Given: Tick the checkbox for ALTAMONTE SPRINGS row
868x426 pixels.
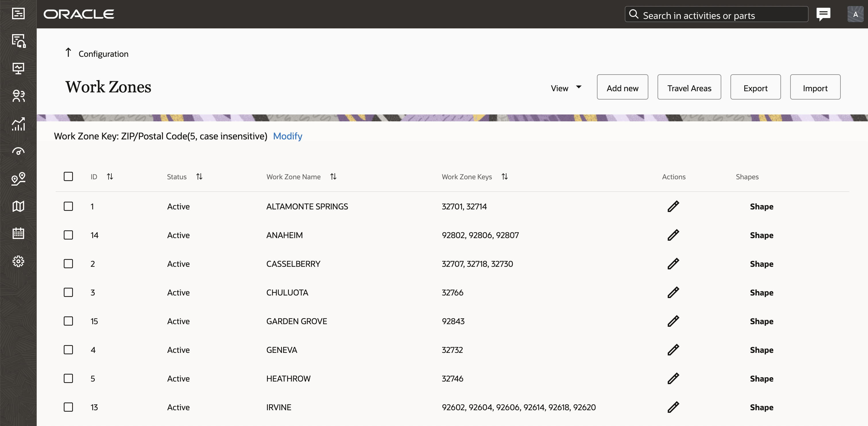Looking at the screenshot, I should [68, 206].
